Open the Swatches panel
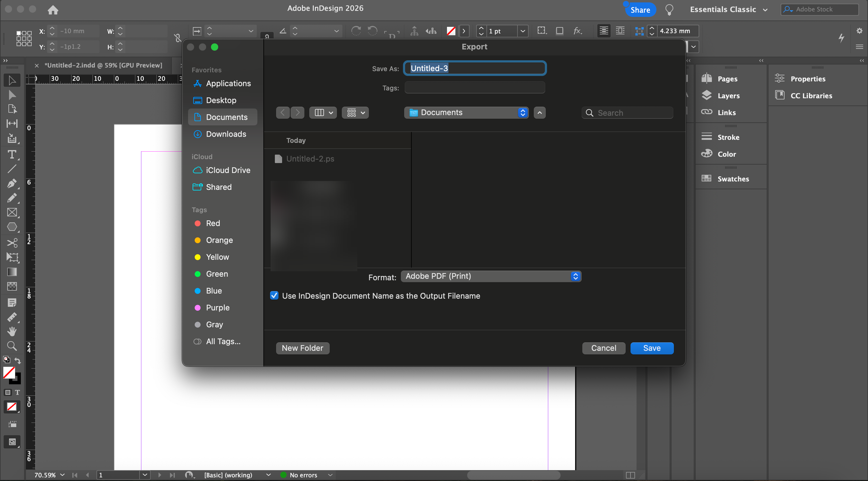Screen dimensions: 868x481 733,179
